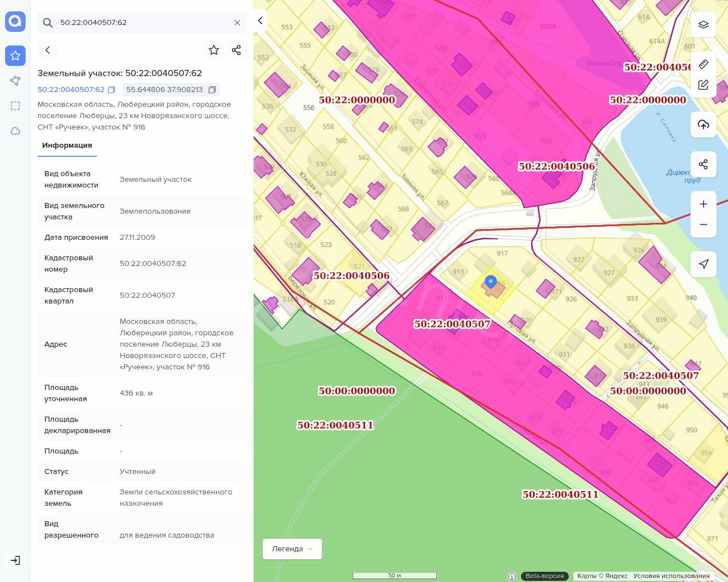
Task: Locate me with the navigation arrow
Action: (x=704, y=264)
